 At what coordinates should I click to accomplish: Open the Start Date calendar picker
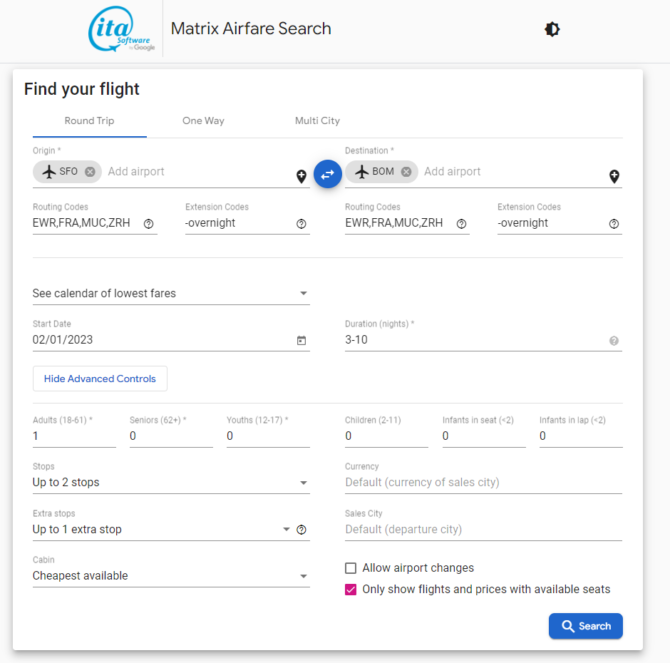(301, 340)
